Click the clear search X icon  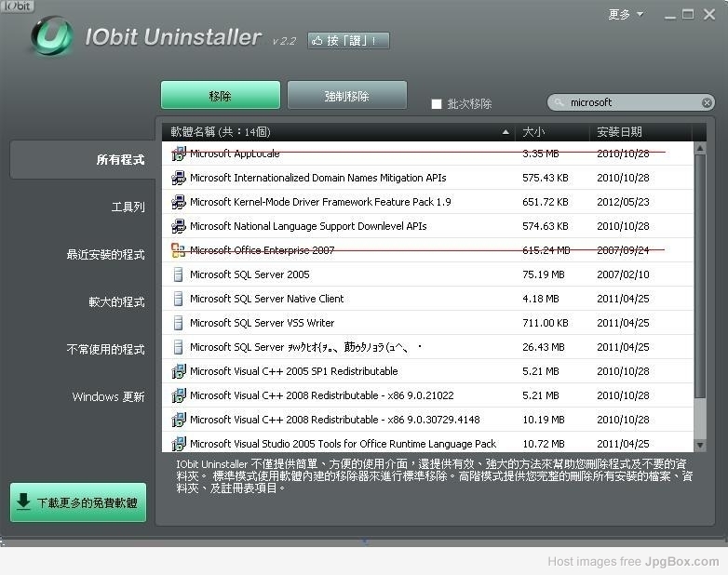click(707, 102)
